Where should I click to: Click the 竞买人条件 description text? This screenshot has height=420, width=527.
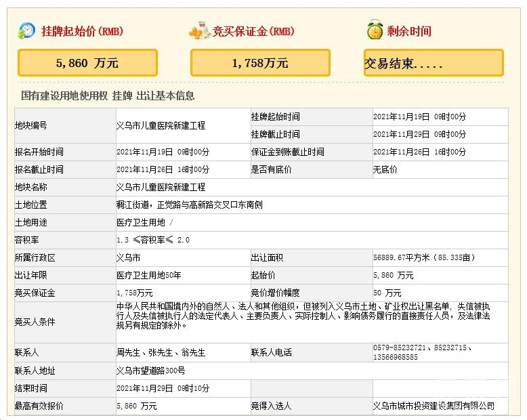(302, 316)
